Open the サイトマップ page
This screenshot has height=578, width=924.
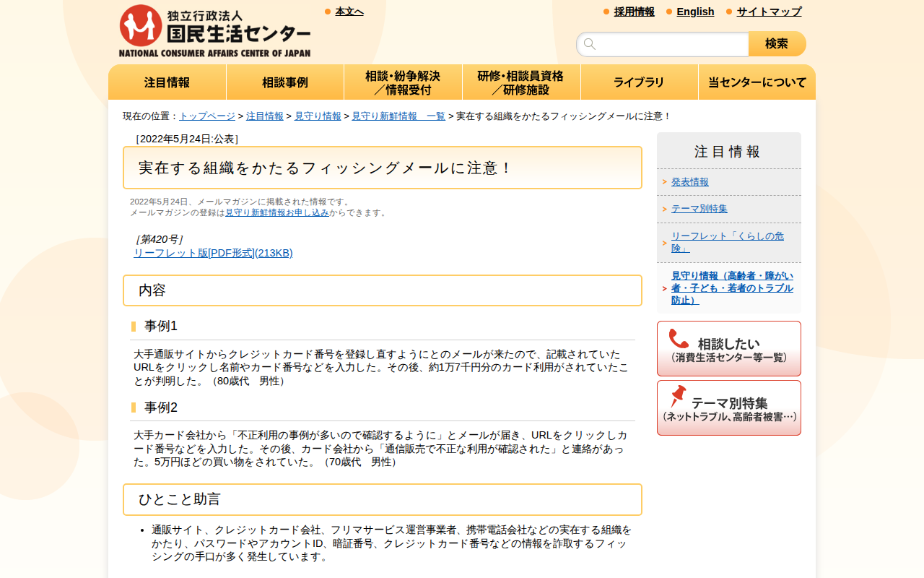click(x=767, y=12)
